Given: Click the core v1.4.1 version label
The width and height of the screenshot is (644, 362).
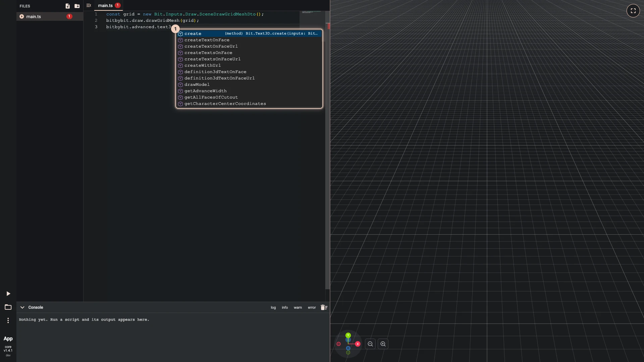Looking at the screenshot, I should click(8, 349).
